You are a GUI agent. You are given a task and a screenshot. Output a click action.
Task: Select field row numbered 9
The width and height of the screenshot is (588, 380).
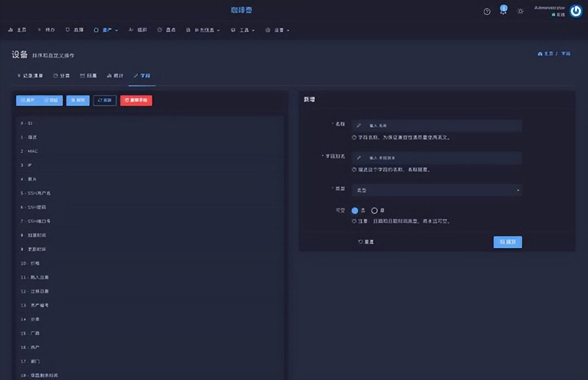click(x=150, y=249)
